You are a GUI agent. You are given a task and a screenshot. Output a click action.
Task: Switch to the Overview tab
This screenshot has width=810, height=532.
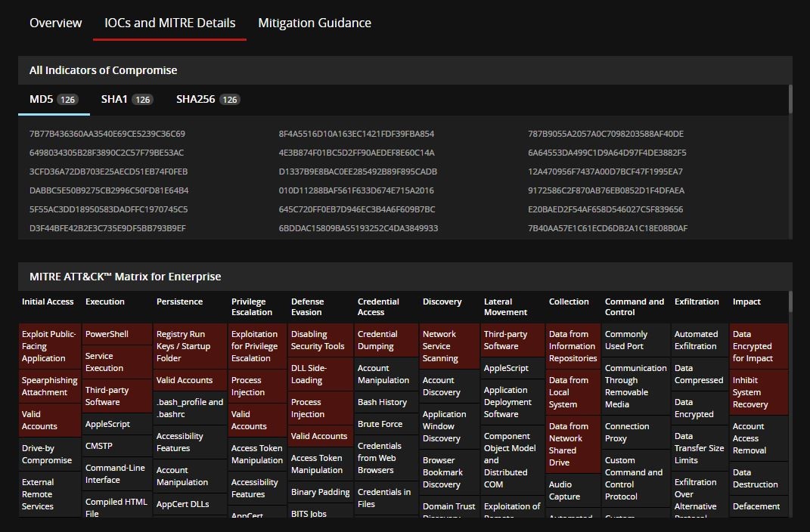pos(55,23)
